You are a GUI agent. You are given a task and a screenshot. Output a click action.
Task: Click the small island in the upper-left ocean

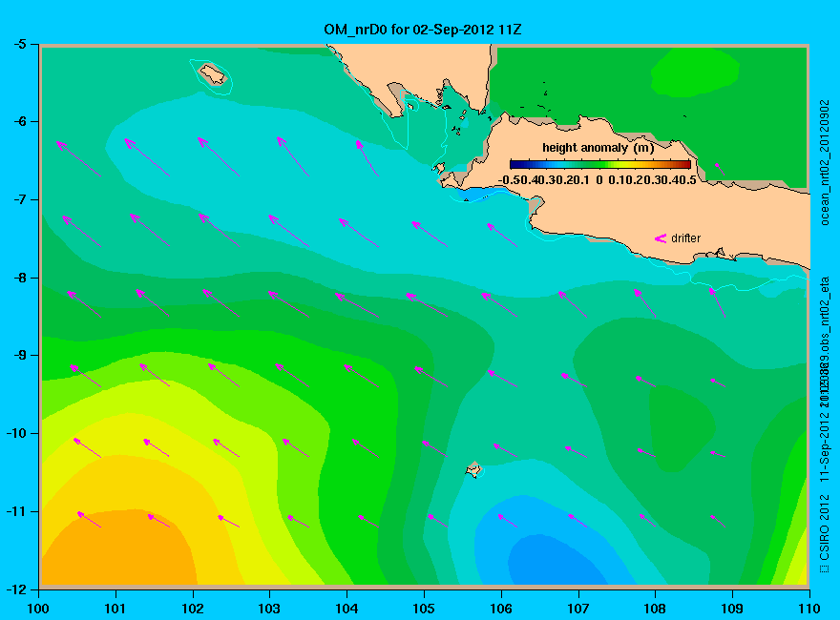(x=213, y=73)
